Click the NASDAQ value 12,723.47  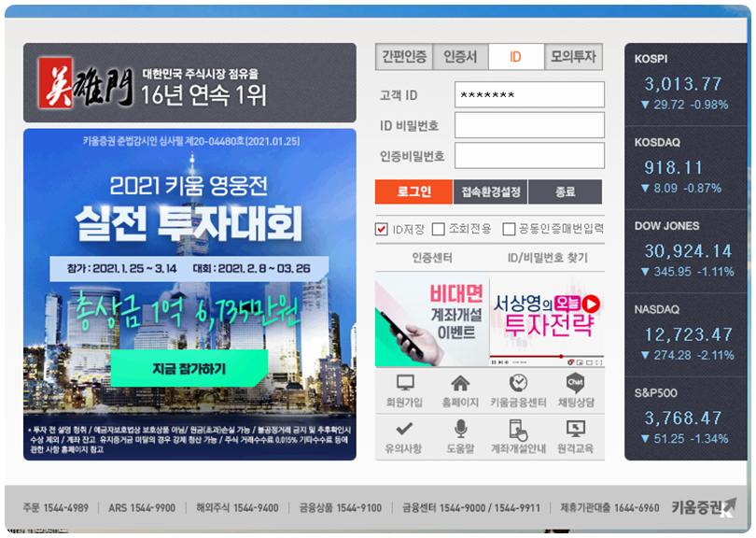coord(688,334)
